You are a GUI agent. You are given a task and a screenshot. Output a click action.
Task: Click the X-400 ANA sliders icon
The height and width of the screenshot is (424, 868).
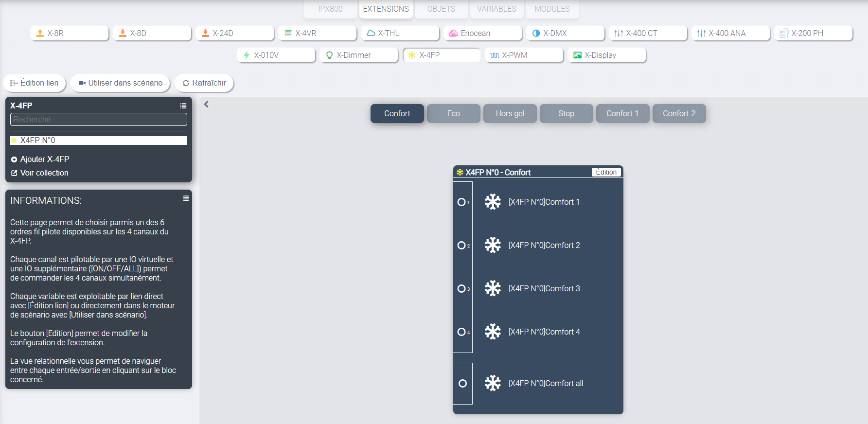tap(701, 33)
